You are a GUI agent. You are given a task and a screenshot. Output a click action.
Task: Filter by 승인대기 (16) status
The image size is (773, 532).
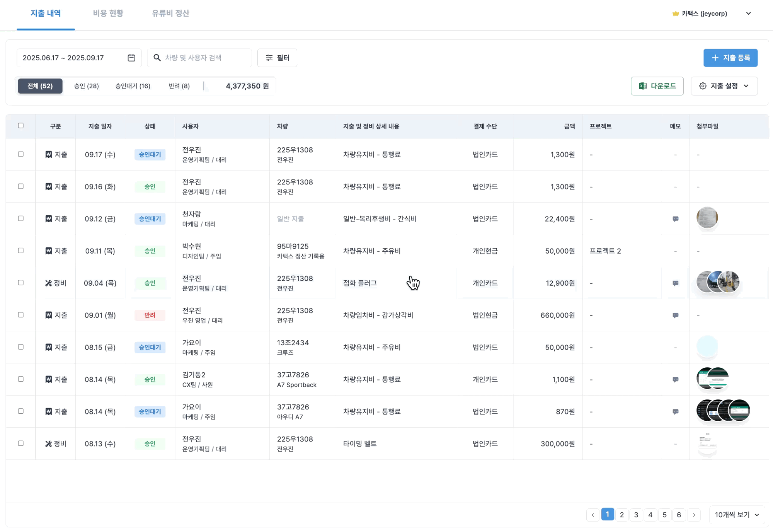click(133, 86)
